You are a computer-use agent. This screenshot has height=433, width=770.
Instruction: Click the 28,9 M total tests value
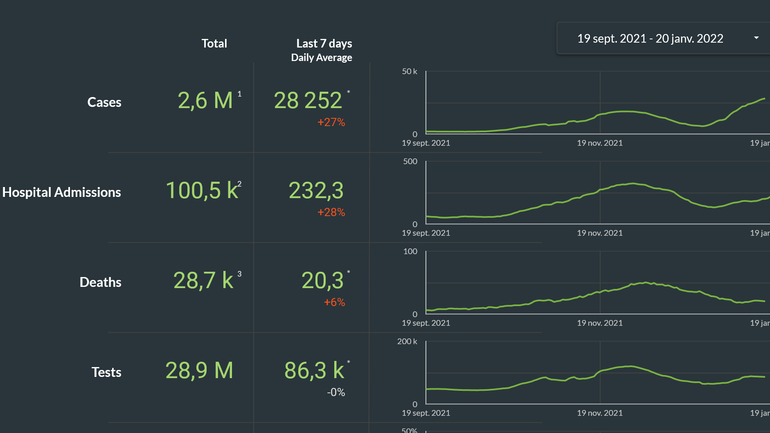click(199, 371)
